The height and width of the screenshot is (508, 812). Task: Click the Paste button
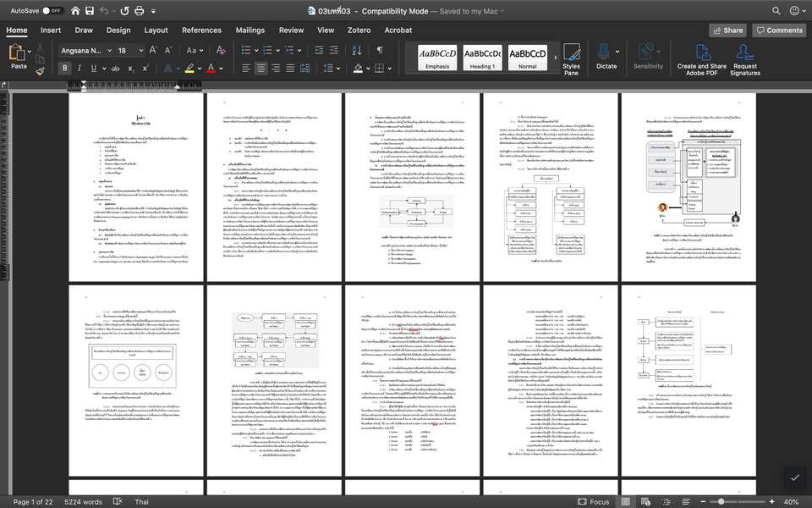19,56
